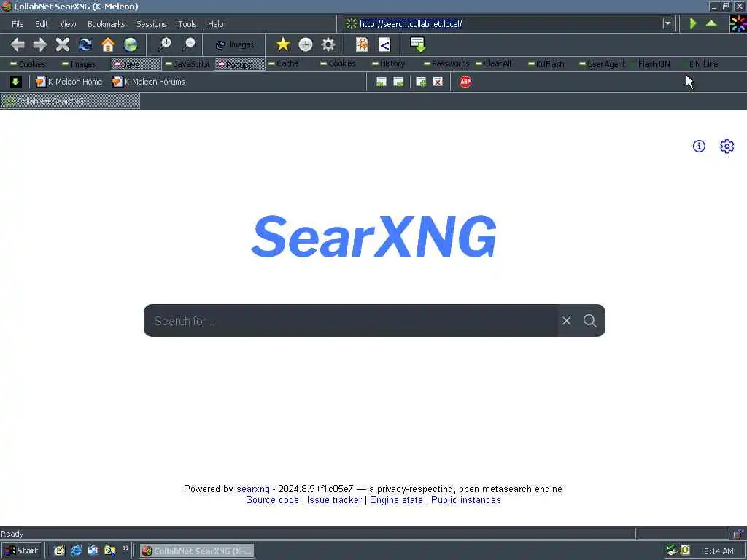Viewport: 747px width, 560px height.
Task: Open history with the clock icon
Action: click(x=306, y=44)
